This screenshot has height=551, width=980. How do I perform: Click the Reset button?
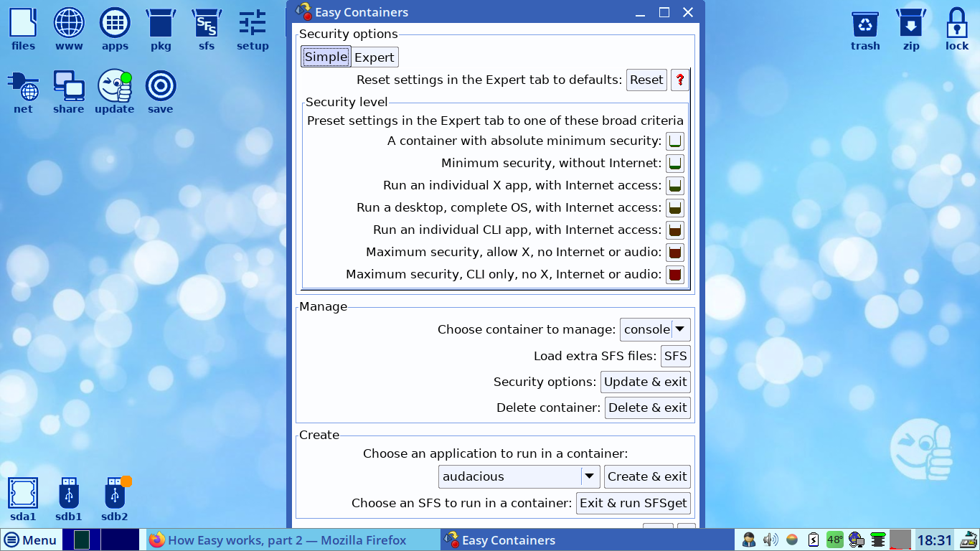tap(646, 80)
